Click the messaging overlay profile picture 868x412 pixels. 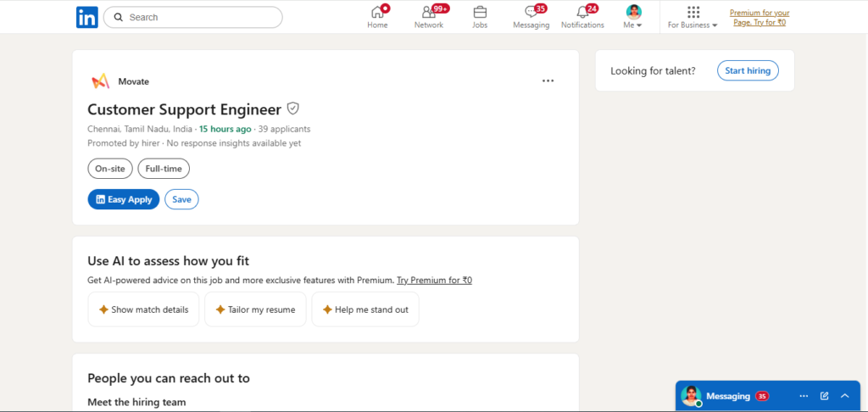[691, 396]
